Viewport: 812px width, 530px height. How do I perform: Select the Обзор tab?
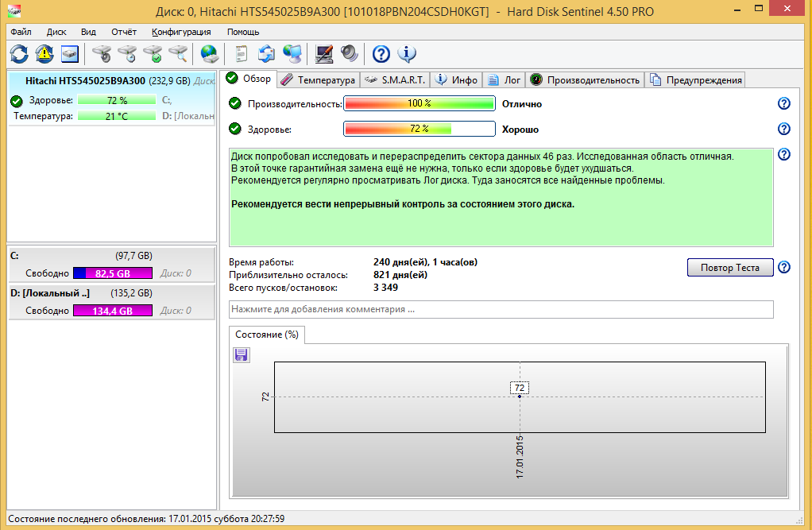tap(249, 79)
